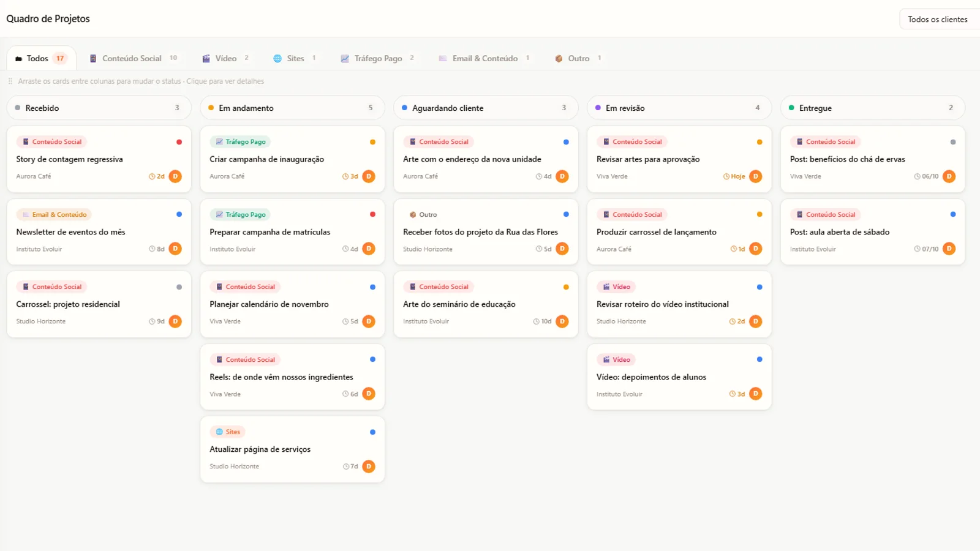The height and width of the screenshot is (551, 980).
Task: Click the avatar on Reels: de onde vêm card
Action: (x=369, y=394)
